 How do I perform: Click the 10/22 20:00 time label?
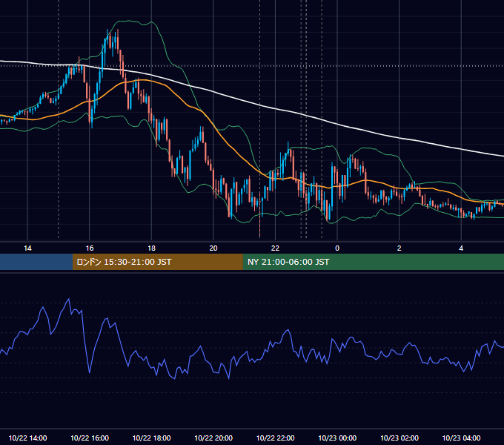tap(213, 438)
